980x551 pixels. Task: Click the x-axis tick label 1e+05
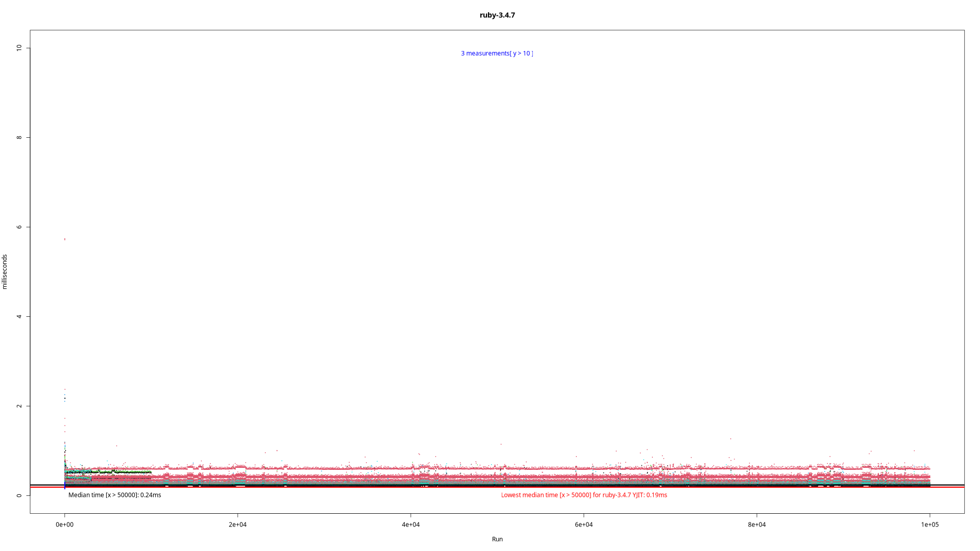click(x=929, y=524)
